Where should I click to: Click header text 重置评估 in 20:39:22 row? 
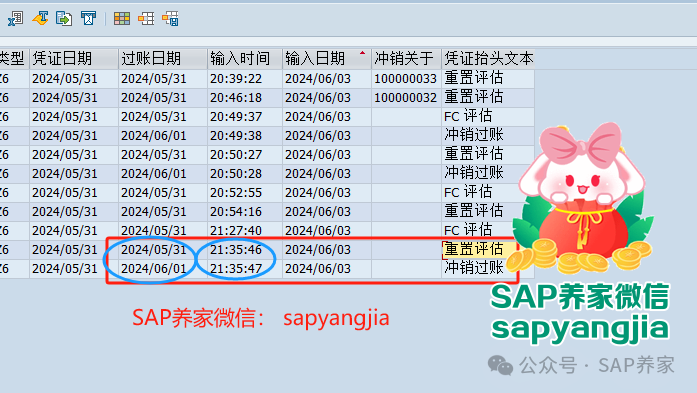488,79
